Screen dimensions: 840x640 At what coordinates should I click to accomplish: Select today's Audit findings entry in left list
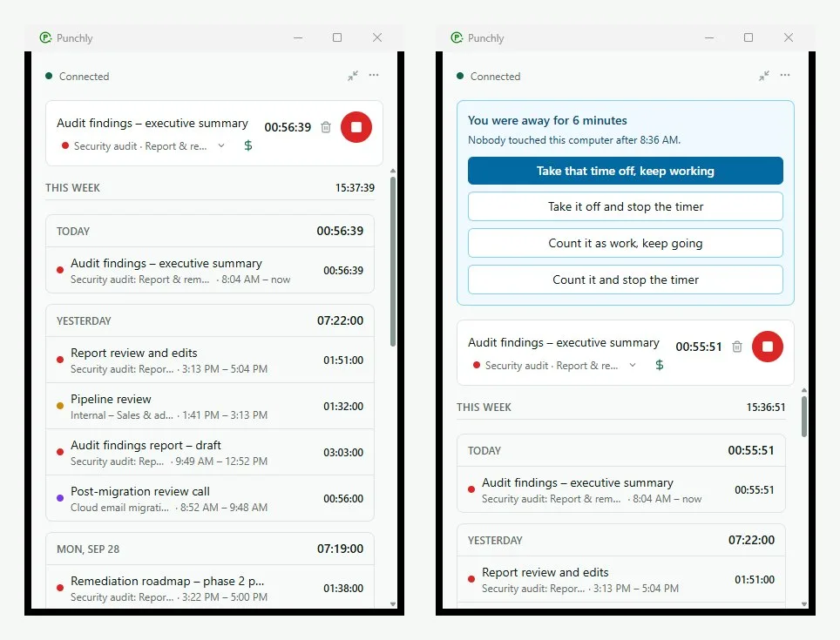(x=210, y=270)
